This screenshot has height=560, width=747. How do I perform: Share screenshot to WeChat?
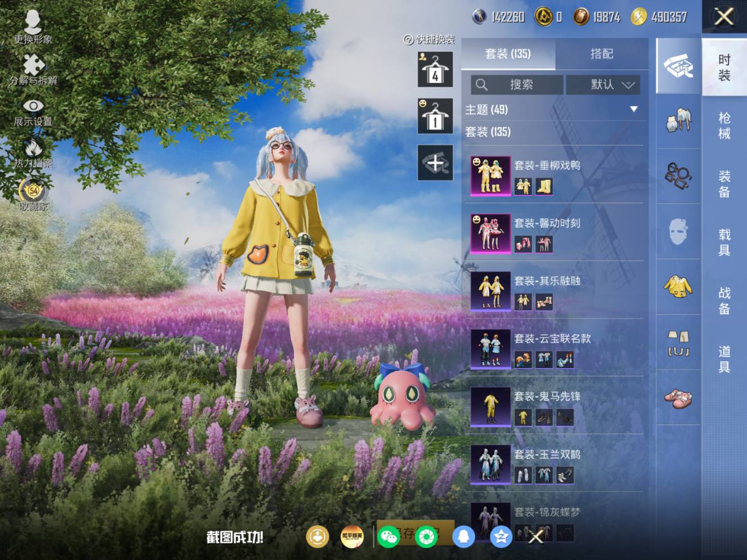[x=389, y=537]
